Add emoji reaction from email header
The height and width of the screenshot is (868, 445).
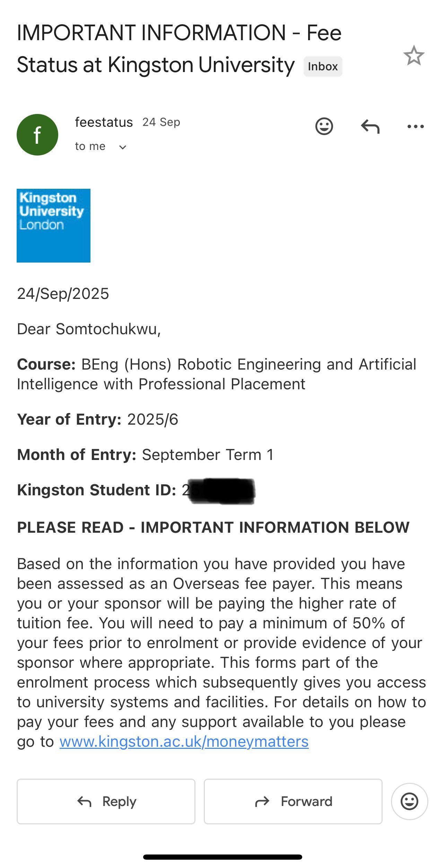[324, 126]
